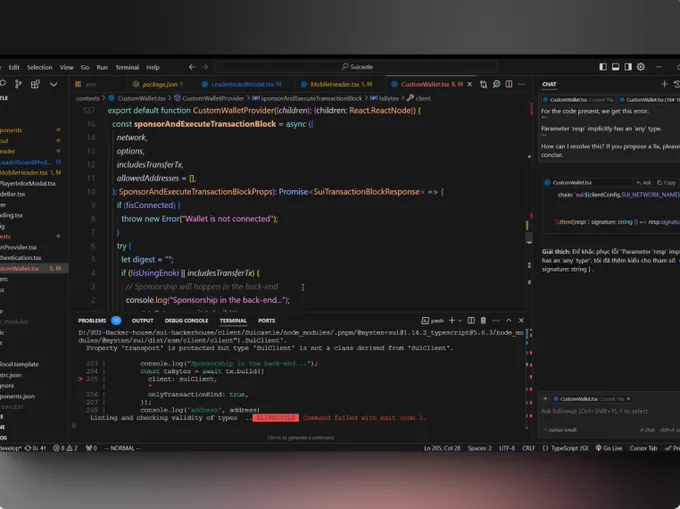Toggle the primary sidebar layout icon

(603, 67)
